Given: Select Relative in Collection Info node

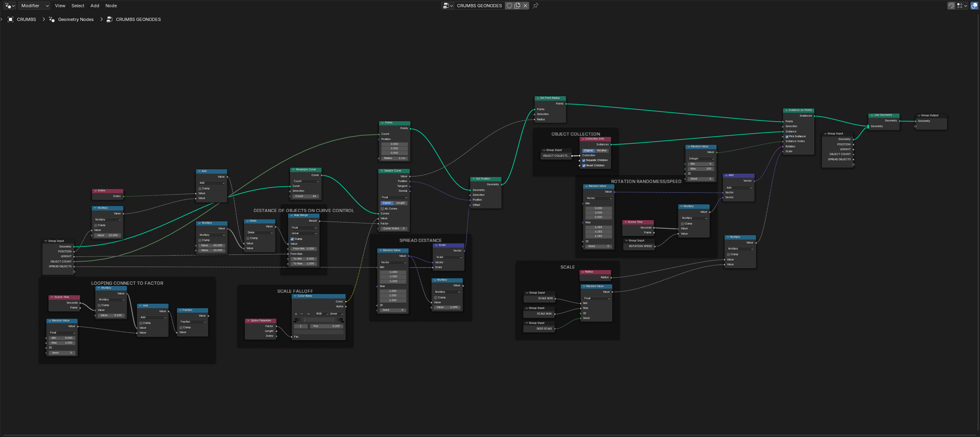Looking at the screenshot, I should click(x=602, y=151).
